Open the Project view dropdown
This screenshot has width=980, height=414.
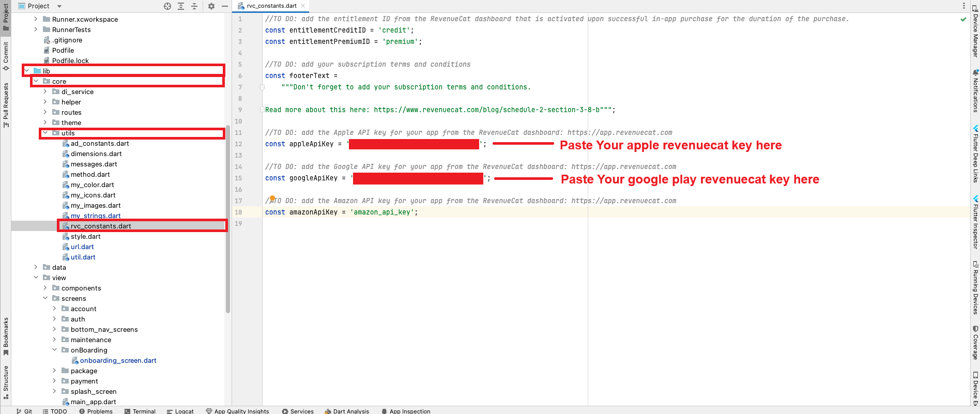click(59, 6)
